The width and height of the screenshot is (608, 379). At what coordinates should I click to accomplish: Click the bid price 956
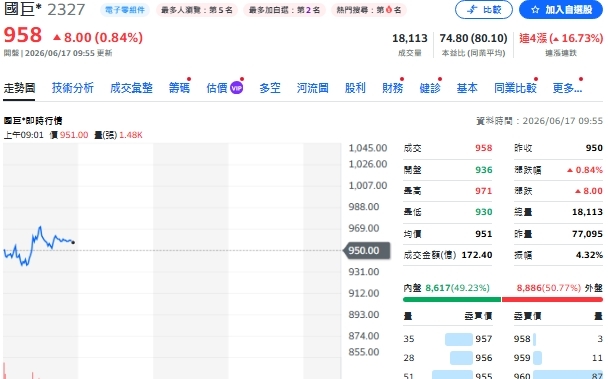(484, 358)
